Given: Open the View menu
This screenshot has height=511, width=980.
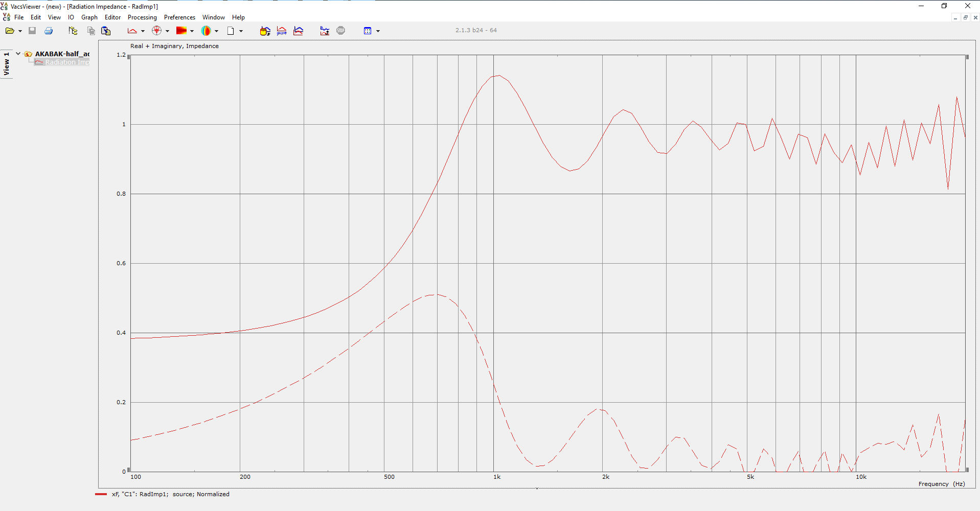Looking at the screenshot, I should 54,17.
